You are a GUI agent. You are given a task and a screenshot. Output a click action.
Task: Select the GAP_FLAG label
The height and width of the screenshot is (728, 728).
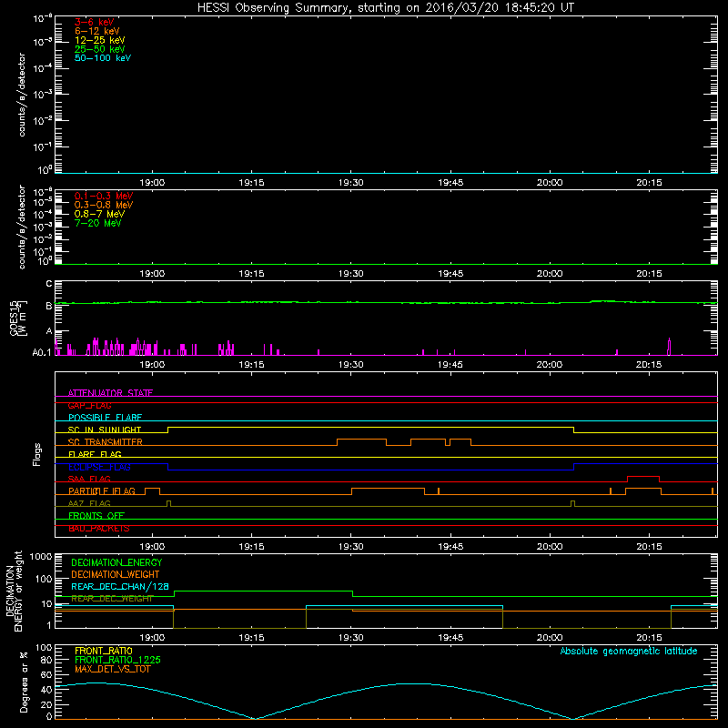(x=89, y=405)
